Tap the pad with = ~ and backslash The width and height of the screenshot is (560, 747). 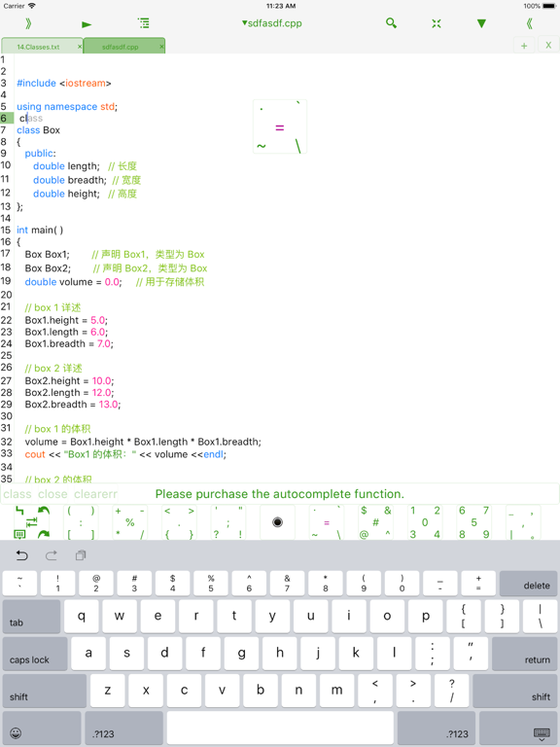[x=327, y=522]
